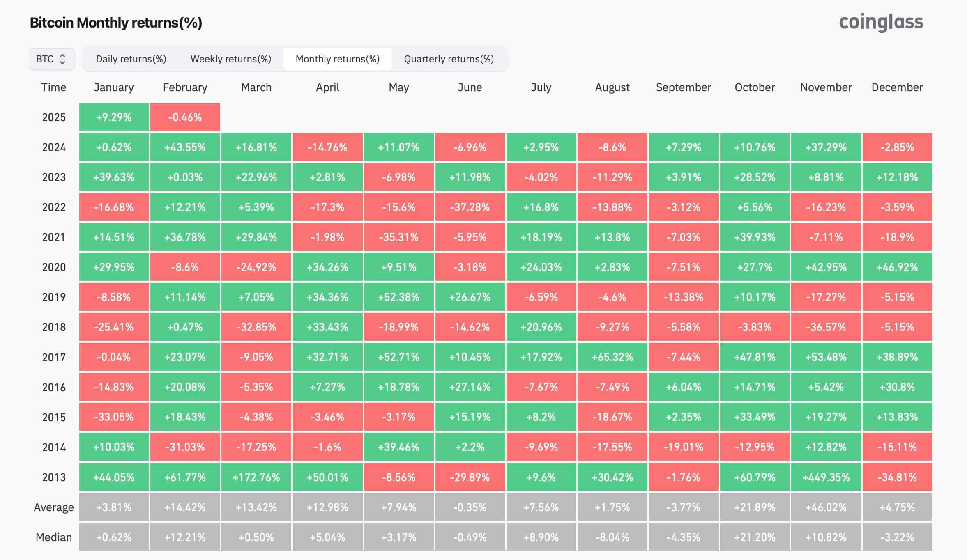Viewport: 967px width, 560px height.
Task: Select the Monthly returns(%) tab
Action: [x=338, y=59]
